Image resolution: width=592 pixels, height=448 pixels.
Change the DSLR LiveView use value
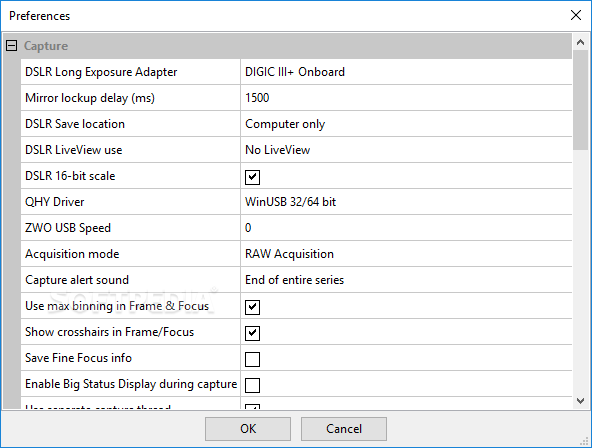pyautogui.click(x=406, y=150)
